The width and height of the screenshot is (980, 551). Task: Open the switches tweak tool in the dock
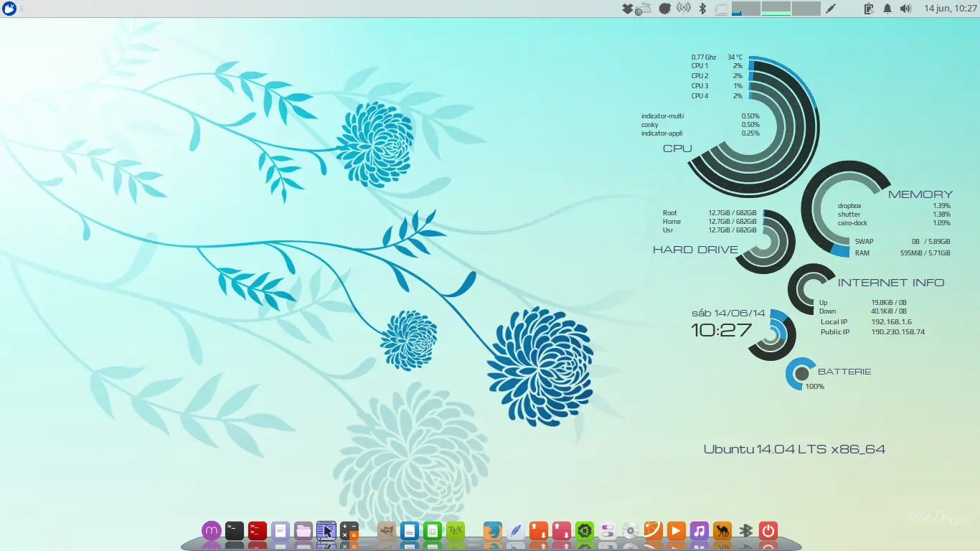[608, 531]
